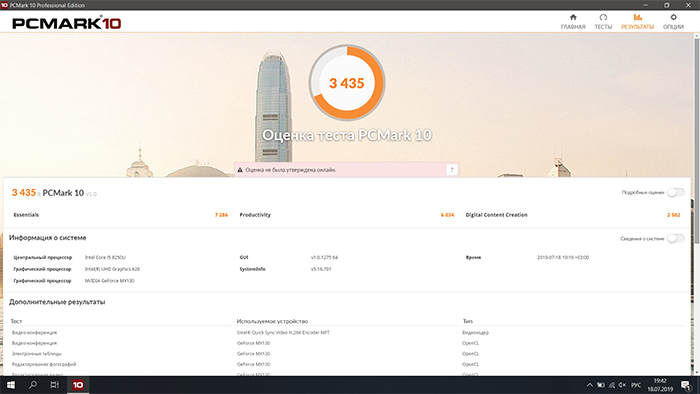The height and width of the screenshot is (394, 700).
Task: Open the network icon in system tray
Action: (x=612, y=385)
